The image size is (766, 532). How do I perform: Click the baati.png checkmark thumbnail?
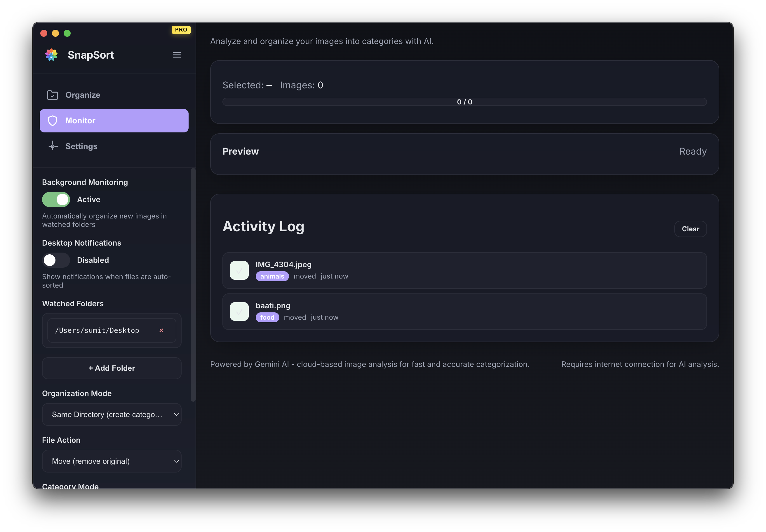pos(239,312)
